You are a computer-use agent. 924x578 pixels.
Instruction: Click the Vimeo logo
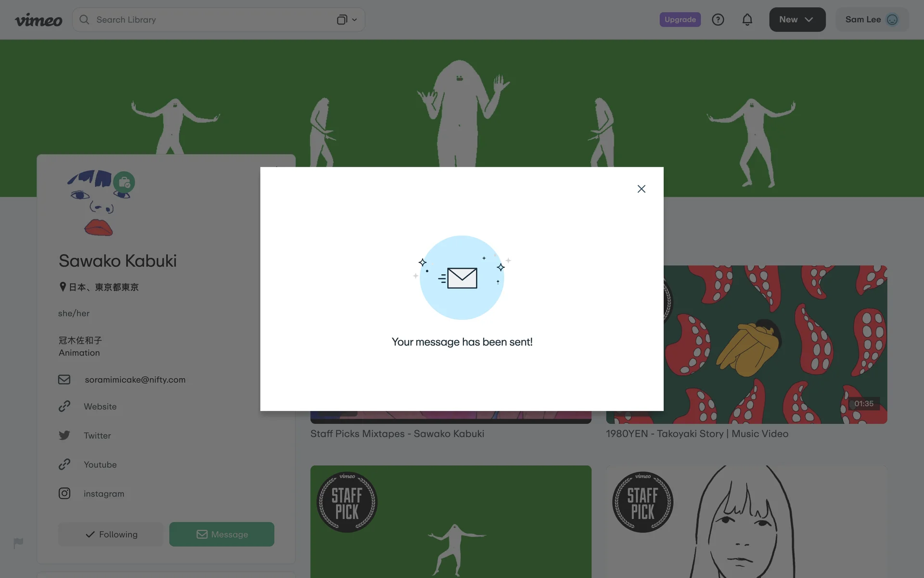[38, 20]
